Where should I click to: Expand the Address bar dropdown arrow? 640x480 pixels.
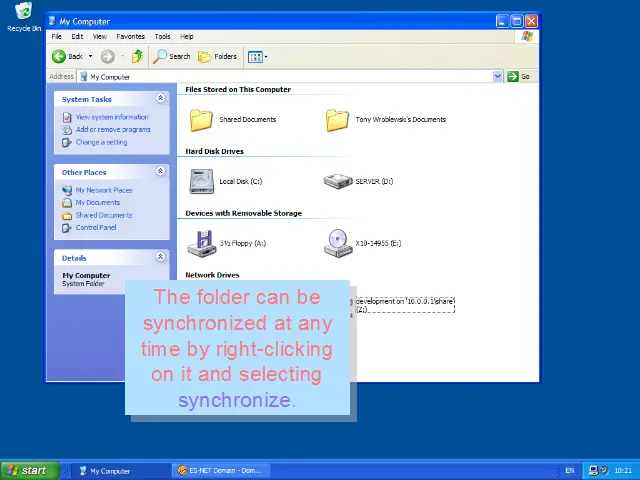click(x=497, y=77)
